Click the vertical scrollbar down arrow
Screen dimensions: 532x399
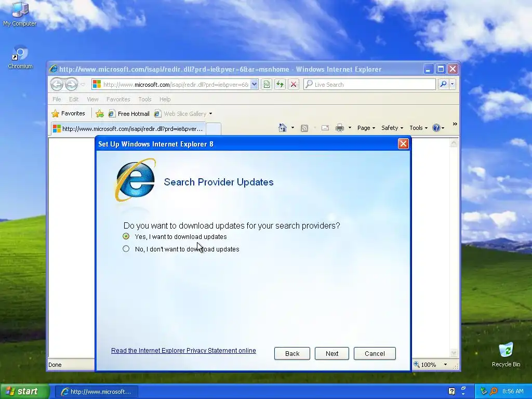point(454,353)
